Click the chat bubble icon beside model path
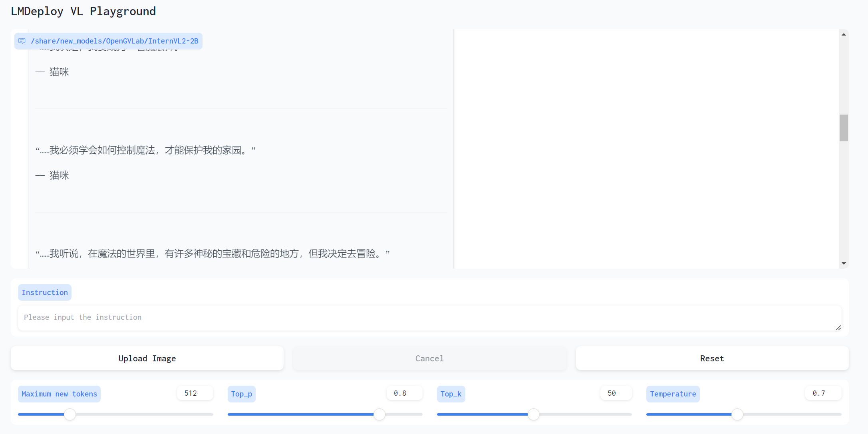The height and width of the screenshot is (434, 868). [x=22, y=41]
